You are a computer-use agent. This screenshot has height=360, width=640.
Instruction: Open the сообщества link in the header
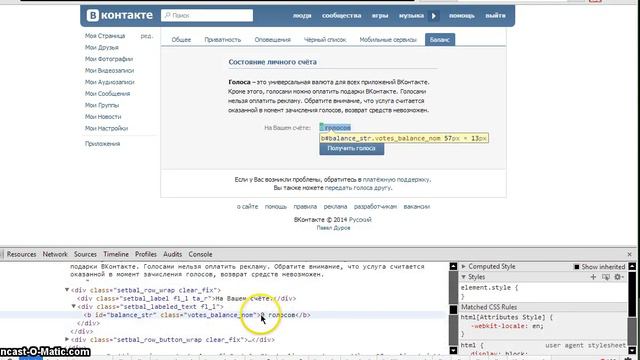(342, 16)
